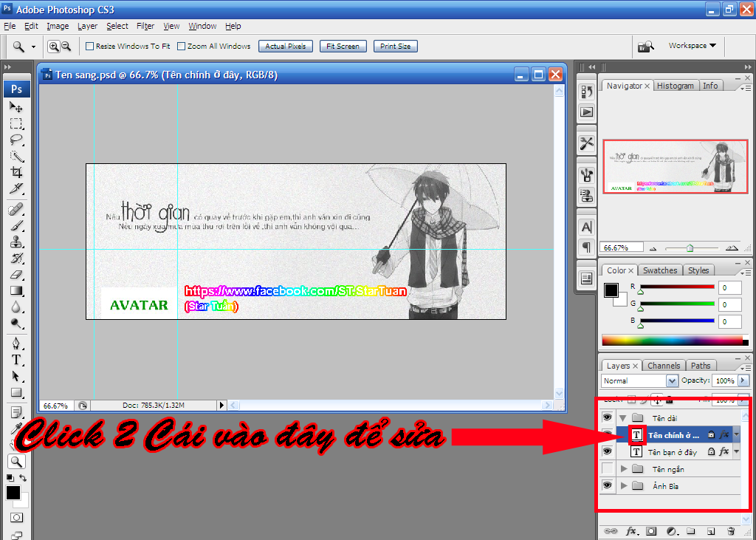Collapse the Tên dài group

coord(623,418)
